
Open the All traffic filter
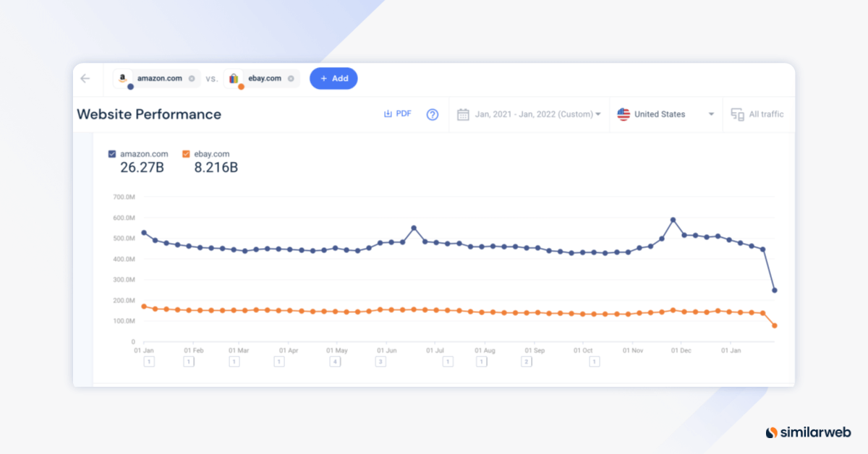coord(757,114)
